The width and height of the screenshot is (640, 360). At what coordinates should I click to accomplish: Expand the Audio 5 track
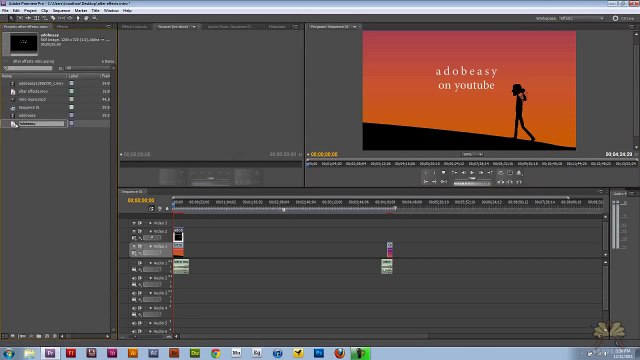pos(150,323)
